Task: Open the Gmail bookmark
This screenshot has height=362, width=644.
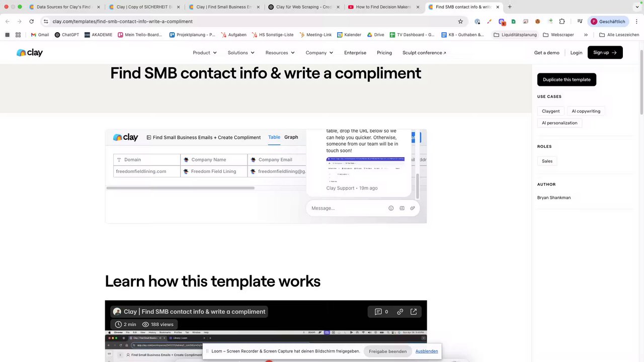Action: [x=40, y=35]
